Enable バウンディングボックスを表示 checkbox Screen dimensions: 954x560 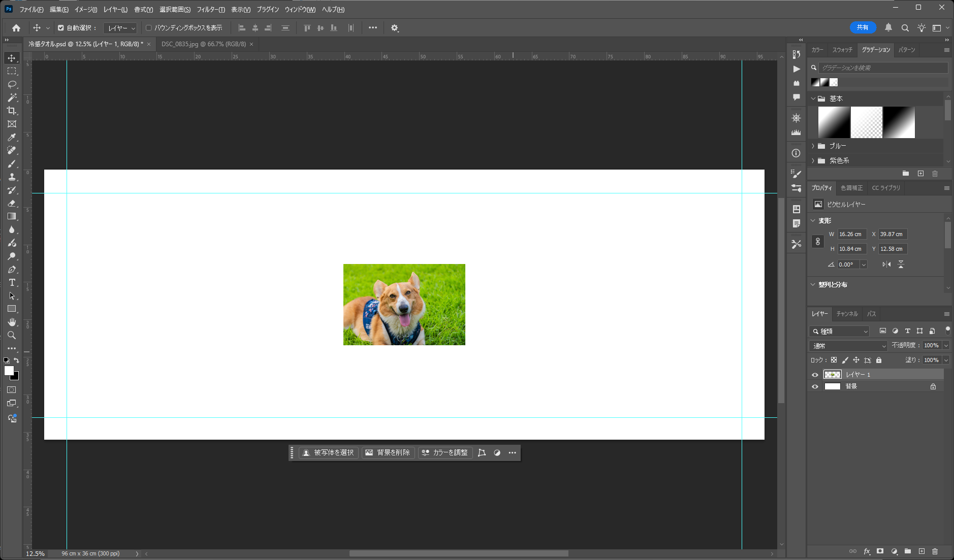pos(149,28)
